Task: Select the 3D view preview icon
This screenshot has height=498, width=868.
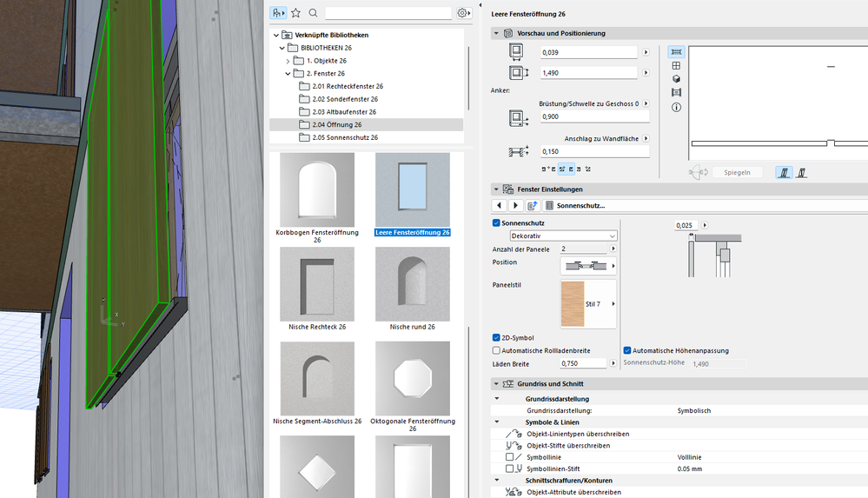Action: [x=676, y=79]
